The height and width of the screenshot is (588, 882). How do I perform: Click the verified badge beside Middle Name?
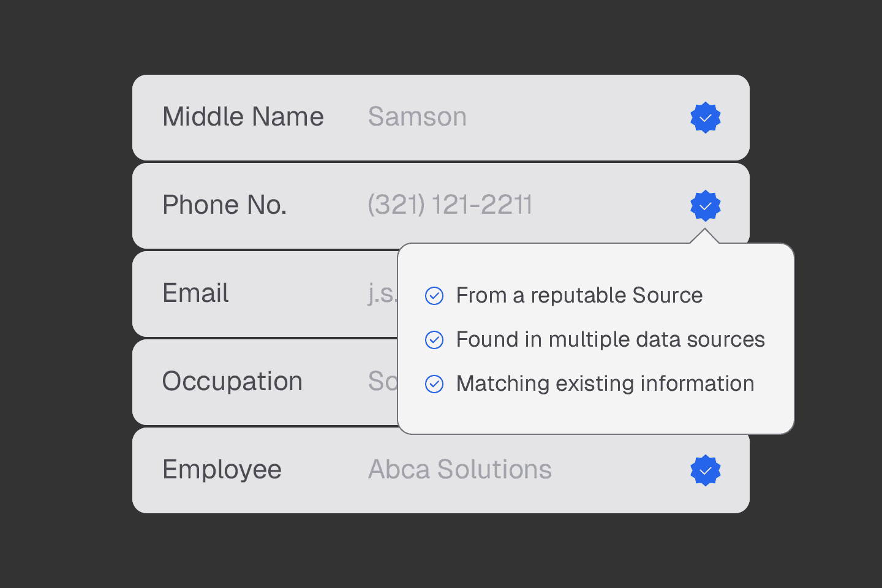(x=705, y=118)
